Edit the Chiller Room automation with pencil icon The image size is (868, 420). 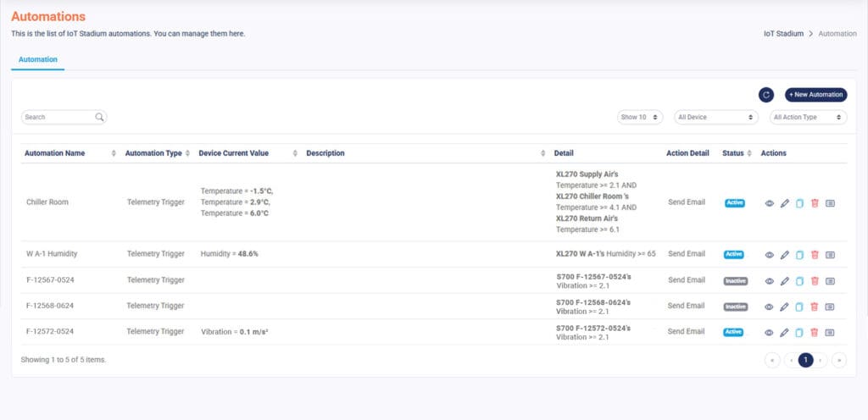[784, 203]
